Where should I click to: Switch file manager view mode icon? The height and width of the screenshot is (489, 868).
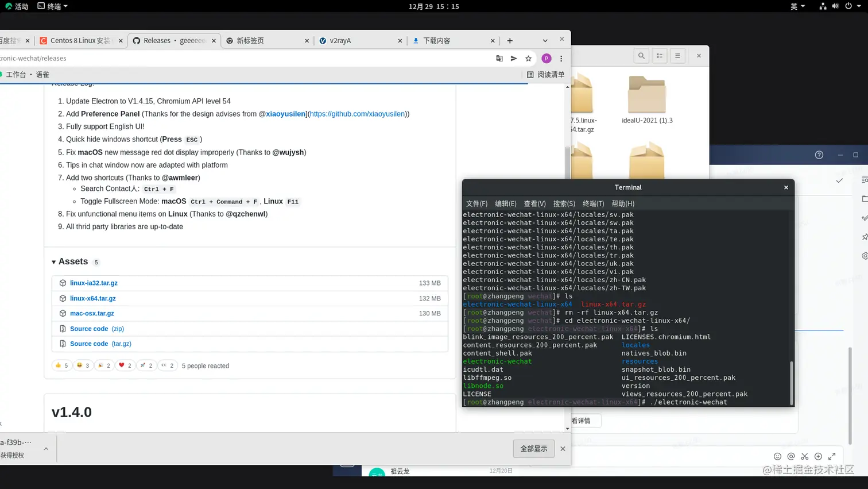click(x=660, y=56)
